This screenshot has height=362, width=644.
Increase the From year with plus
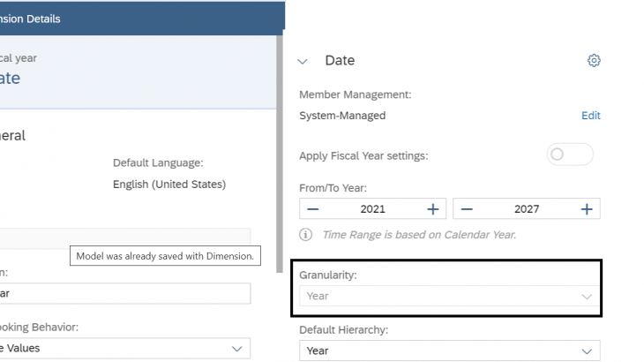[432, 209]
